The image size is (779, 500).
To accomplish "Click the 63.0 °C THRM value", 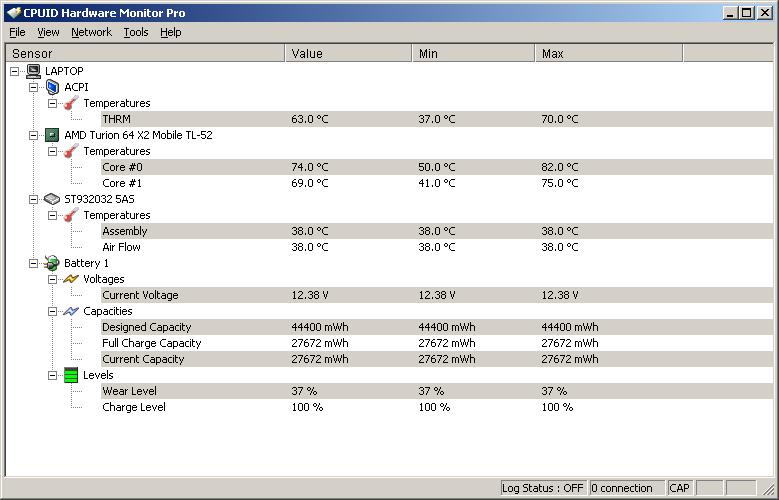I will [x=310, y=119].
